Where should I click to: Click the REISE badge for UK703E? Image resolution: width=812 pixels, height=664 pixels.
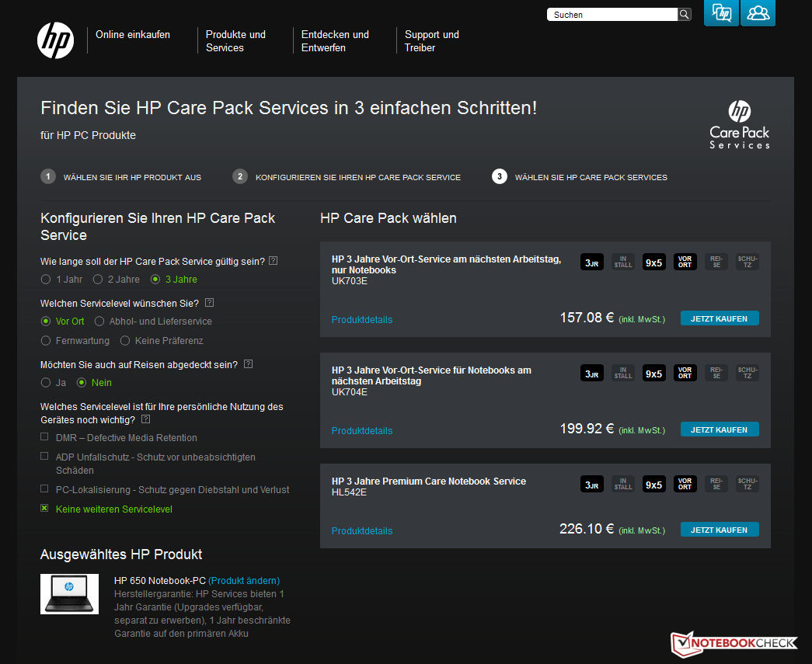pos(716,262)
